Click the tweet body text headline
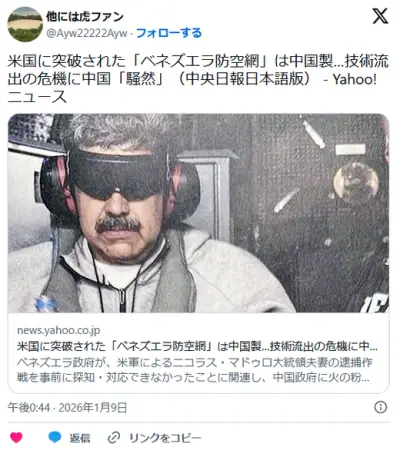 pyautogui.click(x=198, y=79)
